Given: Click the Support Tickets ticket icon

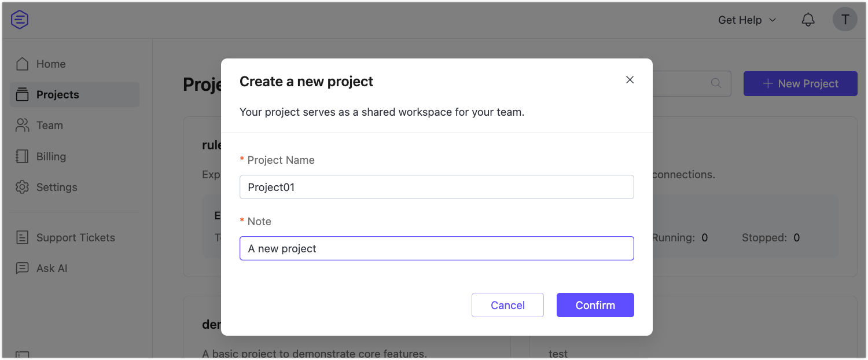Looking at the screenshot, I should coord(23,237).
